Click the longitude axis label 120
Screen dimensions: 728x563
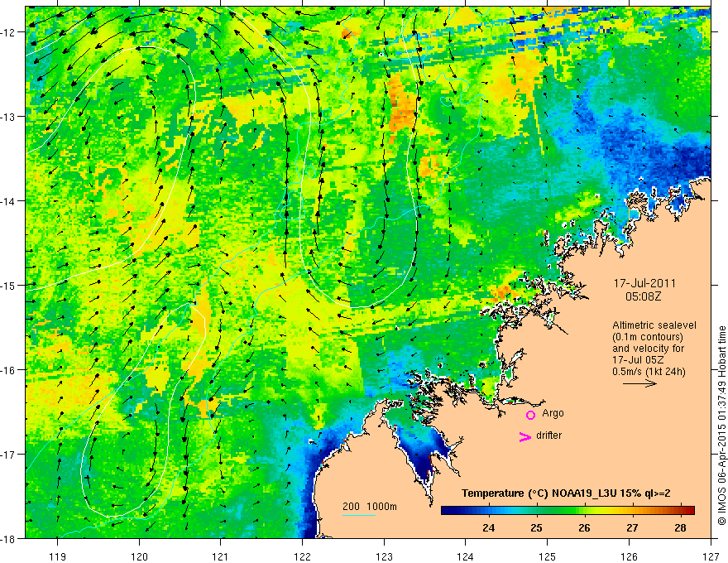point(139,556)
